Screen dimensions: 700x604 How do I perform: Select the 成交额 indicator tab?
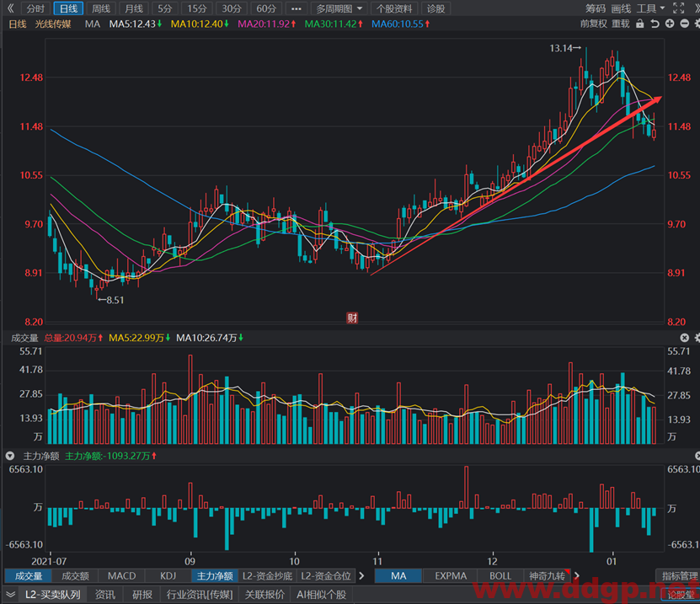click(75, 576)
